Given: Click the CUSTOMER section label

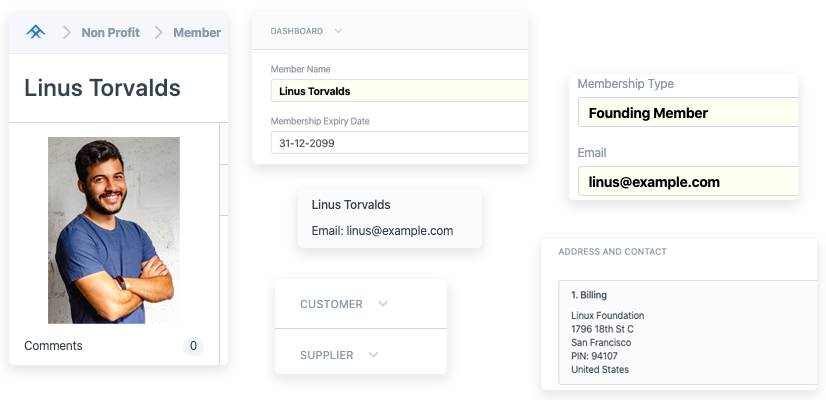Looking at the screenshot, I should [x=331, y=304].
